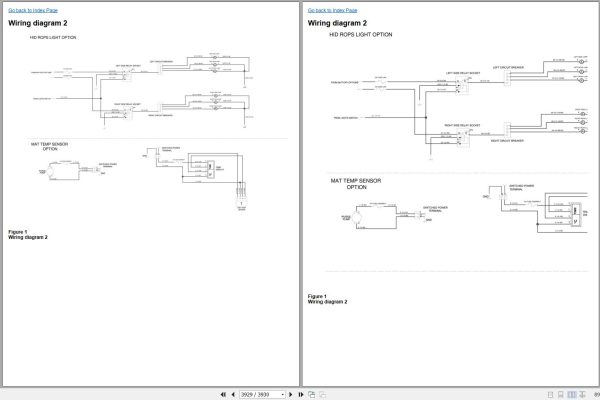Select two-page continuous scrolling view

pyautogui.click(x=582, y=394)
